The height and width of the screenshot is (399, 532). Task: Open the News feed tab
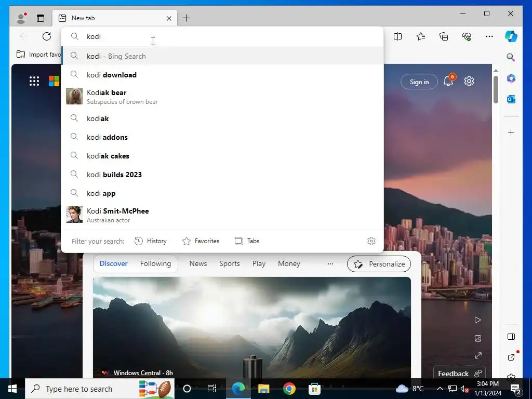(x=198, y=263)
